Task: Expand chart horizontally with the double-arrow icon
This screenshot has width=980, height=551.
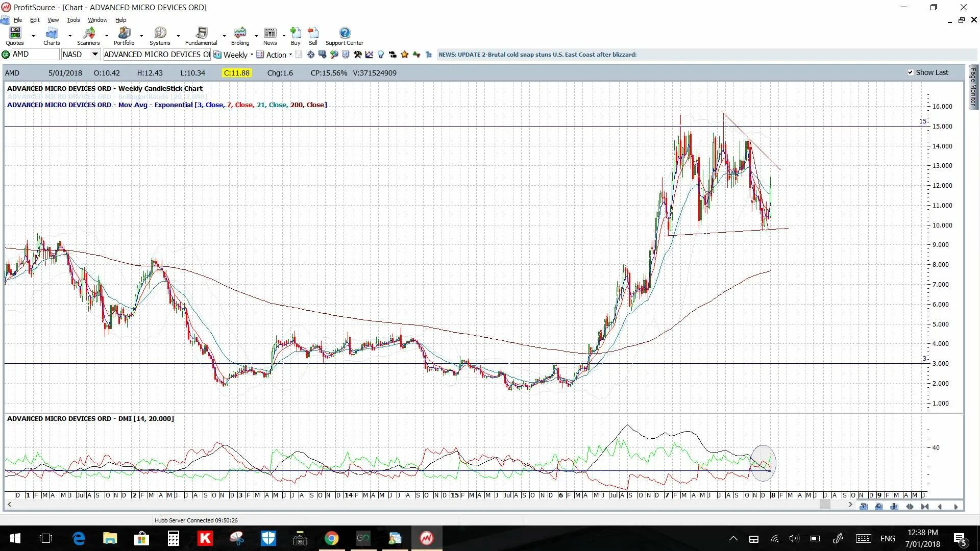Action: pyautogui.click(x=910, y=507)
